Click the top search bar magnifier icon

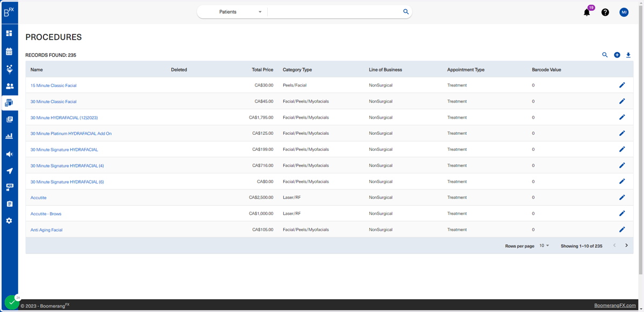[x=406, y=12]
